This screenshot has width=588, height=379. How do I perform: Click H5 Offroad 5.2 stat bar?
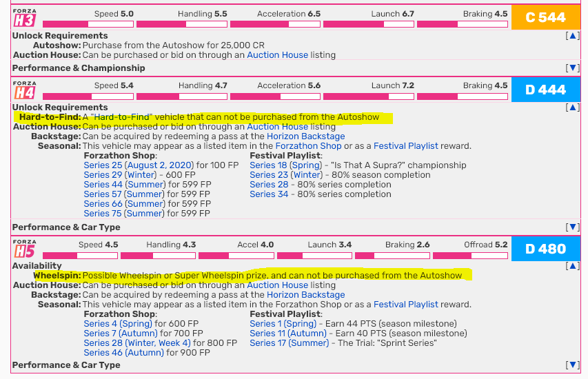point(470,256)
